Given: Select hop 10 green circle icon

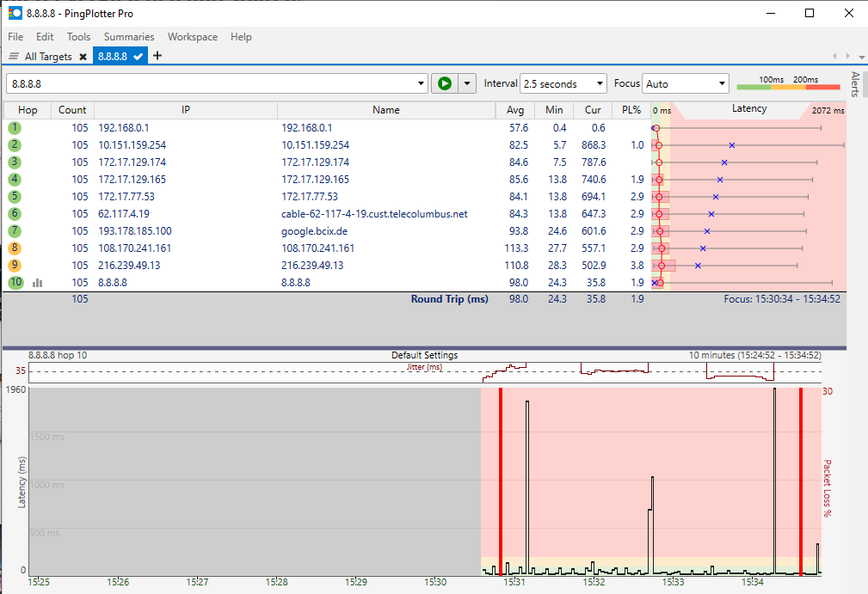Looking at the screenshot, I should (15, 282).
